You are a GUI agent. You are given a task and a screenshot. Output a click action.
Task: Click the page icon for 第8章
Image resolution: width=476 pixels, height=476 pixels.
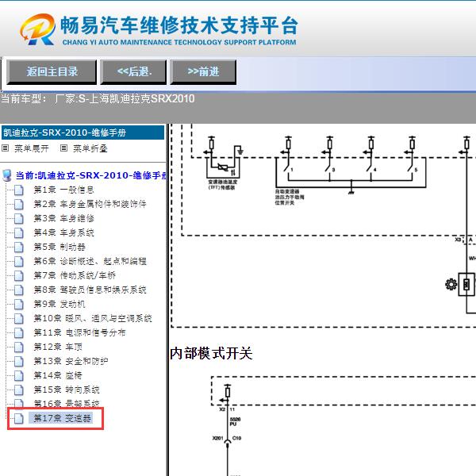(19, 290)
